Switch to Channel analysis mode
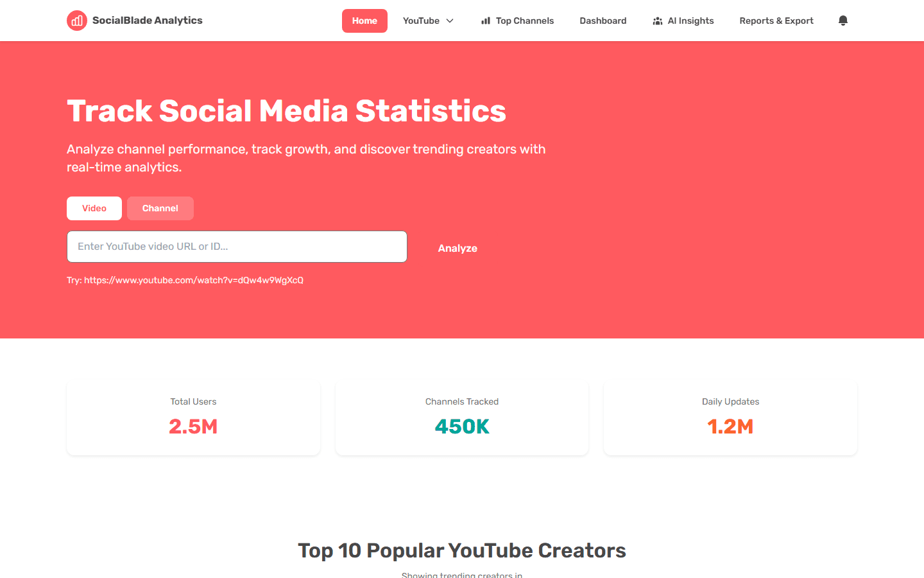The image size is (924, 578). [x=160, y=208]
